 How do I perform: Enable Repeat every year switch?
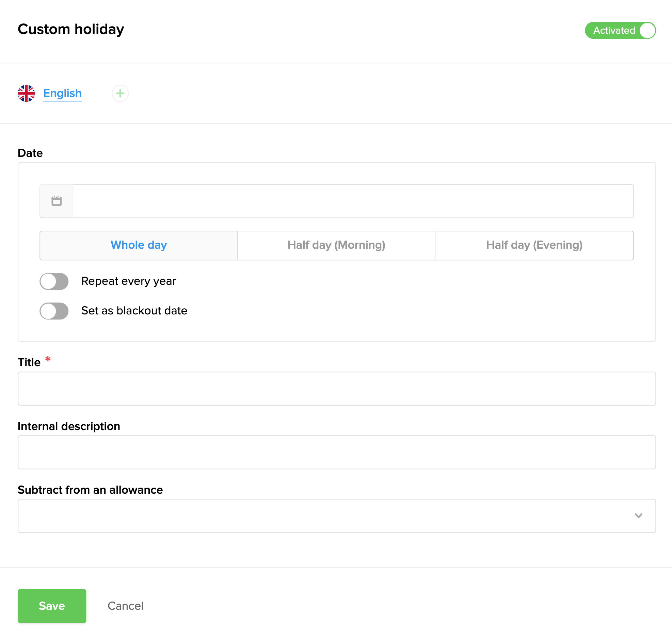pos(54,281)
